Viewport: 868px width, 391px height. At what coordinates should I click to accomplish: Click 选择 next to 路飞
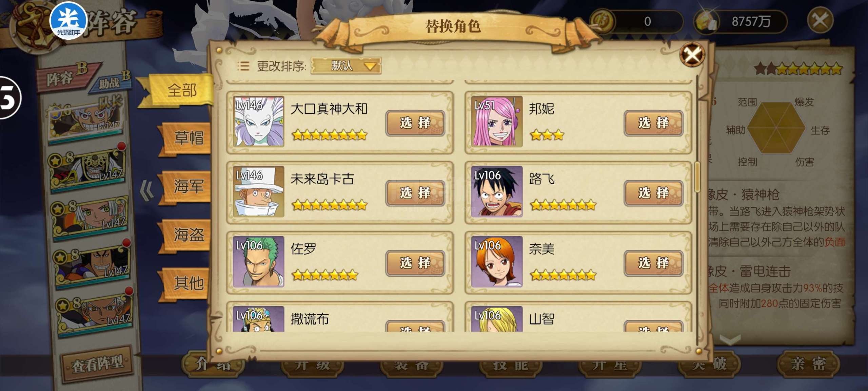coord(653,193)
